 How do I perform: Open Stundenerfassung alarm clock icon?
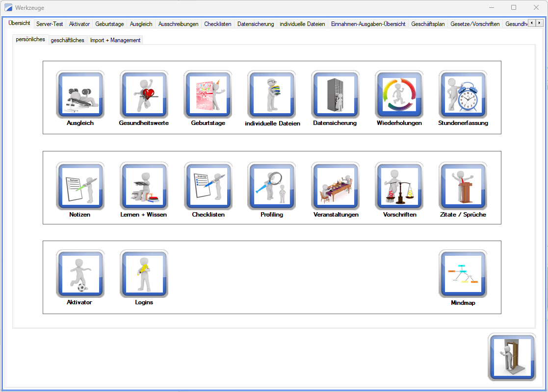(463, 94)
